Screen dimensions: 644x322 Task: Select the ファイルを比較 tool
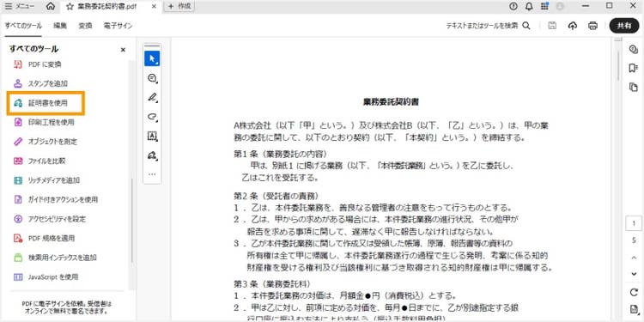(39, 161)
